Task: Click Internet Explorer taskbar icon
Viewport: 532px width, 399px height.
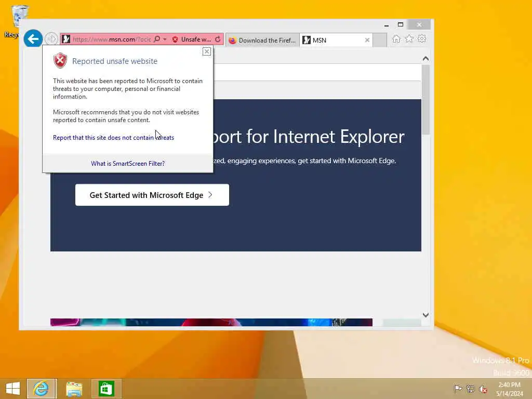Action: coord(42,389)
